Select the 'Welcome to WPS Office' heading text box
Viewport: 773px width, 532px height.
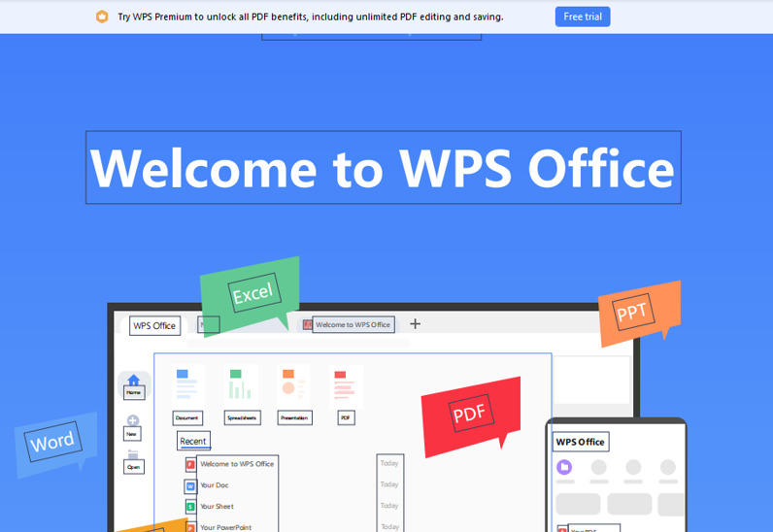[x=384, y=167]
